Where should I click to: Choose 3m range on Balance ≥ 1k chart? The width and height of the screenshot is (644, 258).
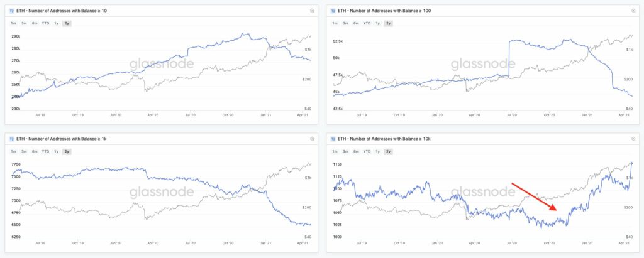coord(25,151)
